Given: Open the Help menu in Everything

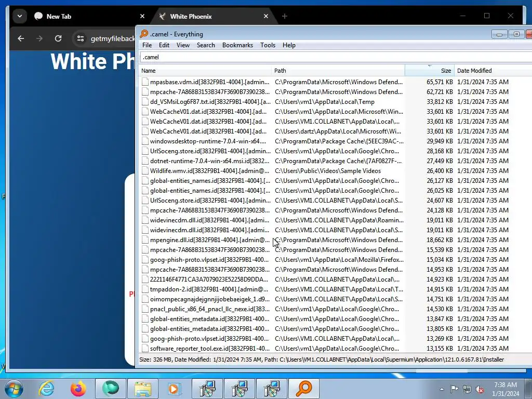Looking at the screenshot, I should tap(289, 45).
